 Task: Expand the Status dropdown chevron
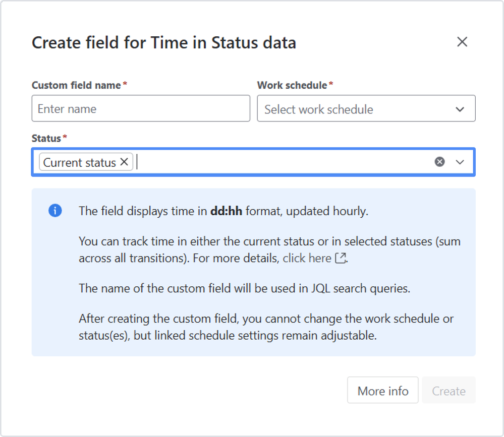[x=460, y=162]
